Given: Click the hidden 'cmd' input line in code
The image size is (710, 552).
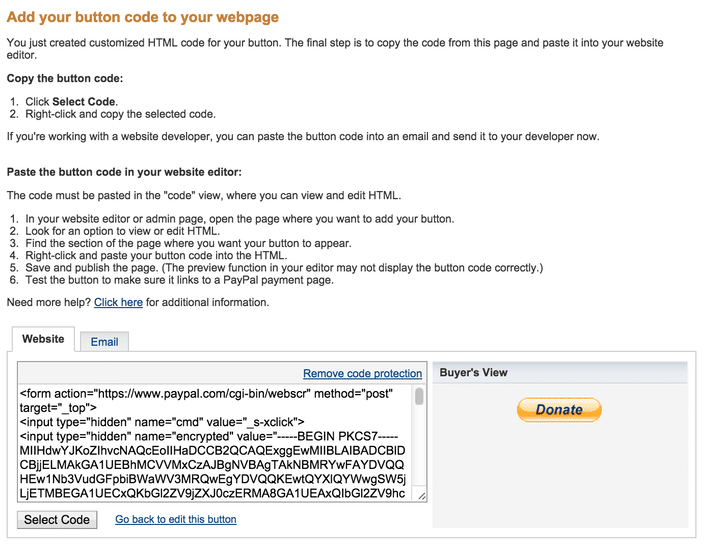Looking at the screenshot, I should click(x=162, y=423).
